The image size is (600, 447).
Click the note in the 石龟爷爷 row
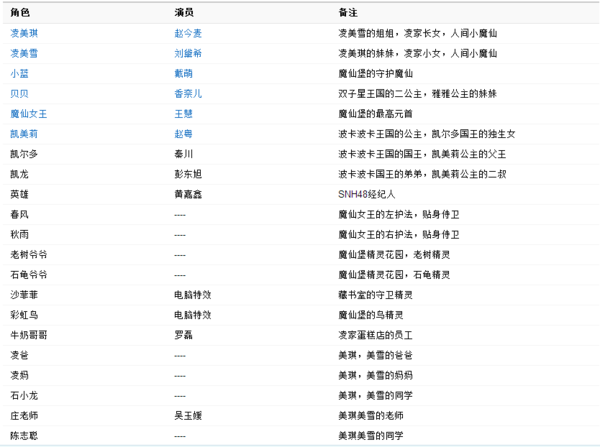[394, 274]
